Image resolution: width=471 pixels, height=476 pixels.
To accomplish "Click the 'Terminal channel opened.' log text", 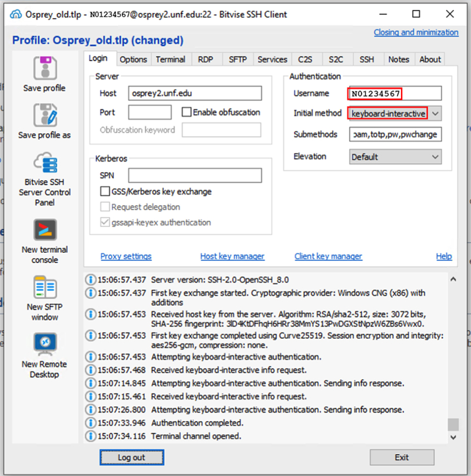I will [196, 436].
